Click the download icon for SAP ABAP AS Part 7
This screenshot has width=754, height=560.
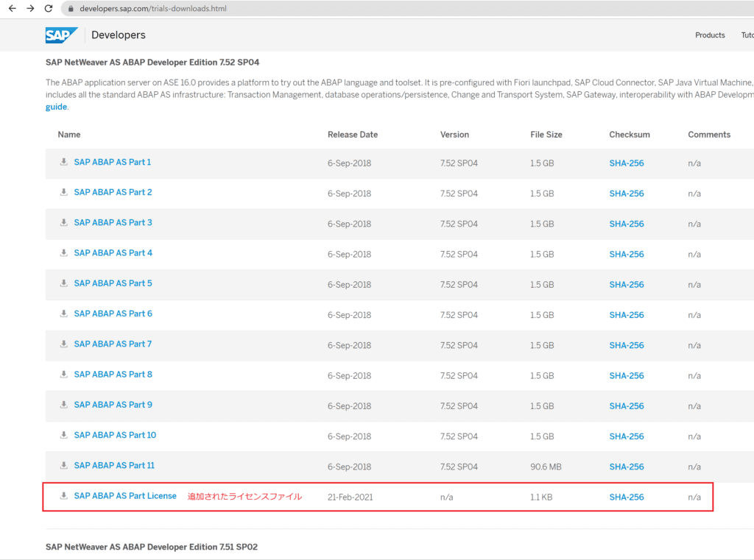point(63,344)
